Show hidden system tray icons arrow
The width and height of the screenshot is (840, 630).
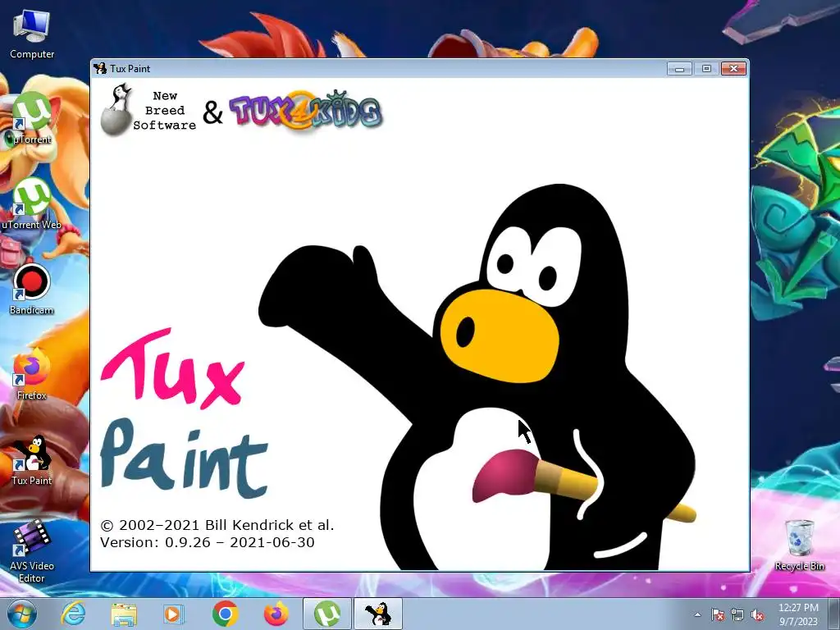tap(697, 615)
